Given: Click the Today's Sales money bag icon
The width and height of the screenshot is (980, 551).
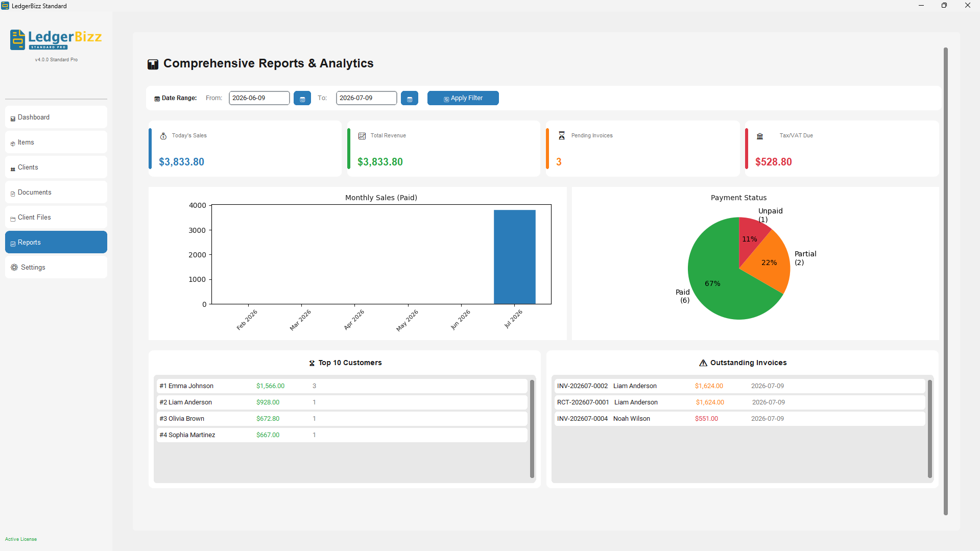Looking at the screenshot, I should pos(163,136).
